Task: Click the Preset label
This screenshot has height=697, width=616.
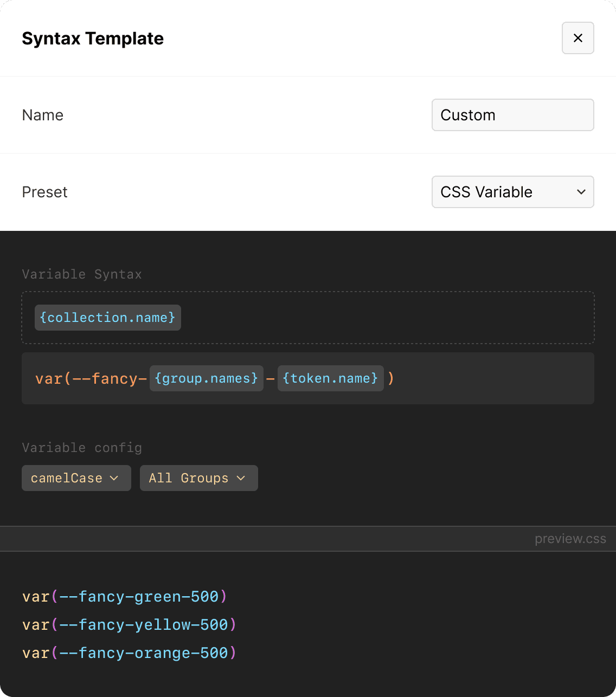Action: (45, 192)
